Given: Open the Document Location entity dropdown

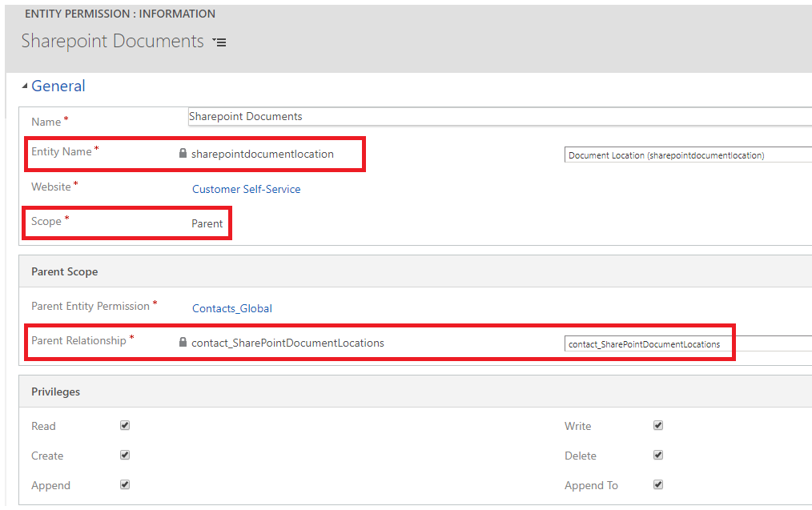Looking at the screenshot, I should (x=688, y=155).
